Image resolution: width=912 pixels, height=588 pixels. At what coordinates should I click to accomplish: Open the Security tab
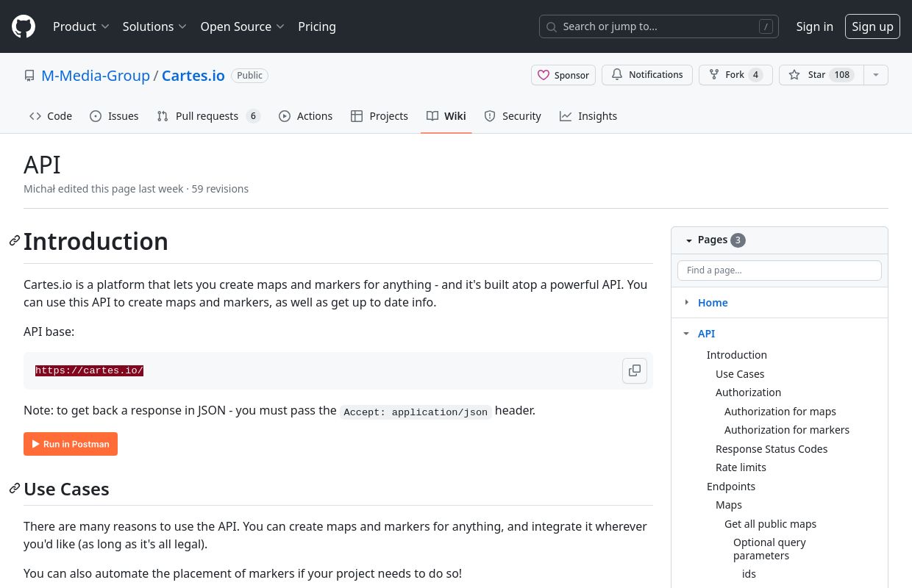click(x=513, y=116)
